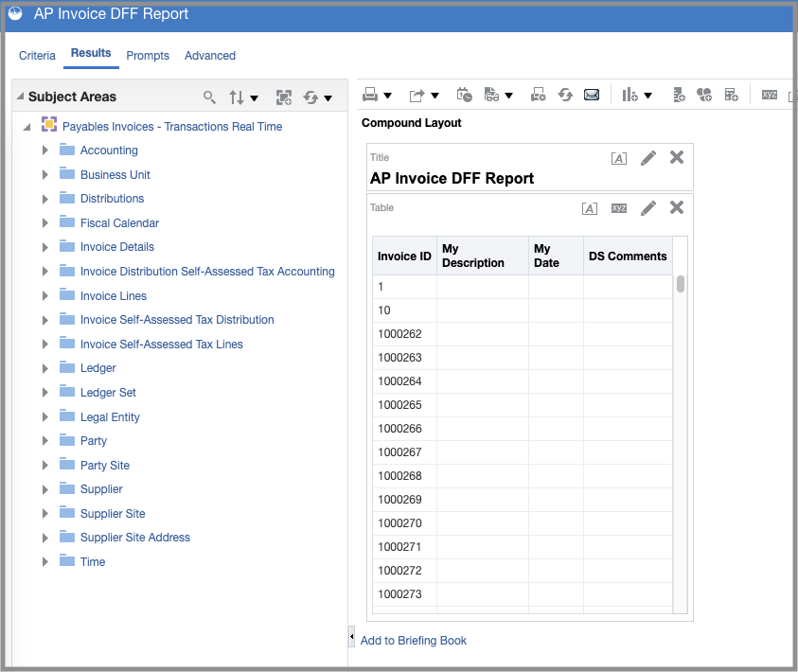Edit the Title view with pencil
Screen dimensions: 798x672
pos(648,158)
